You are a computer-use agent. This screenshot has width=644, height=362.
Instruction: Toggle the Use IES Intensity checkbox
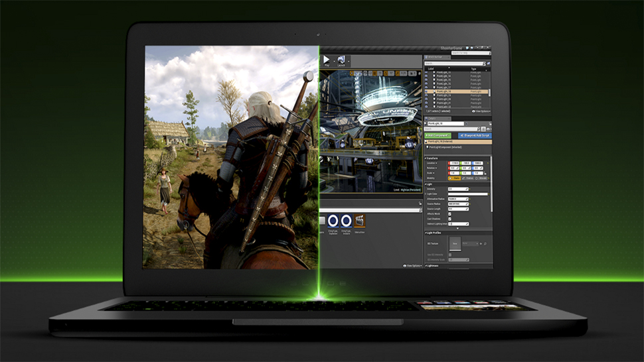pos(450,255)
